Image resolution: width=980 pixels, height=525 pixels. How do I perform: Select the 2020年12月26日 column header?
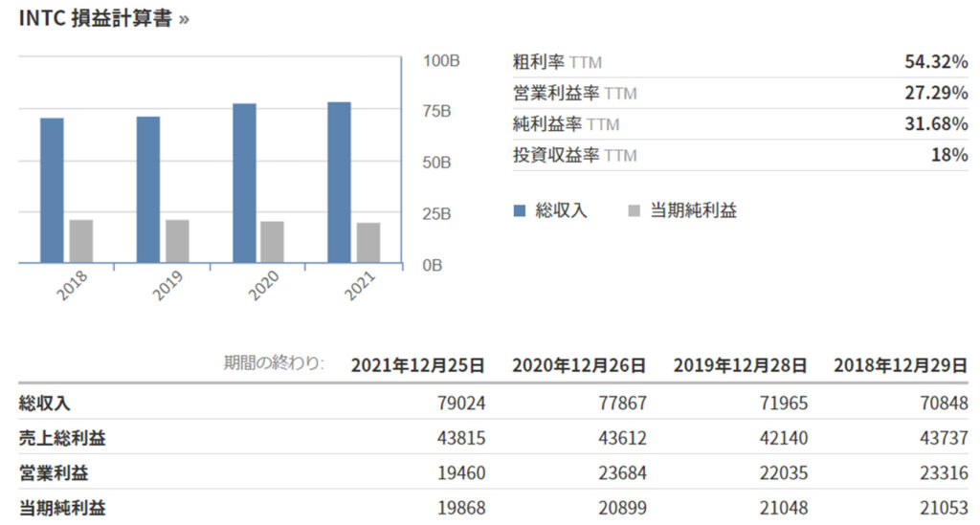pyautogui.click(x=579, y=365)
